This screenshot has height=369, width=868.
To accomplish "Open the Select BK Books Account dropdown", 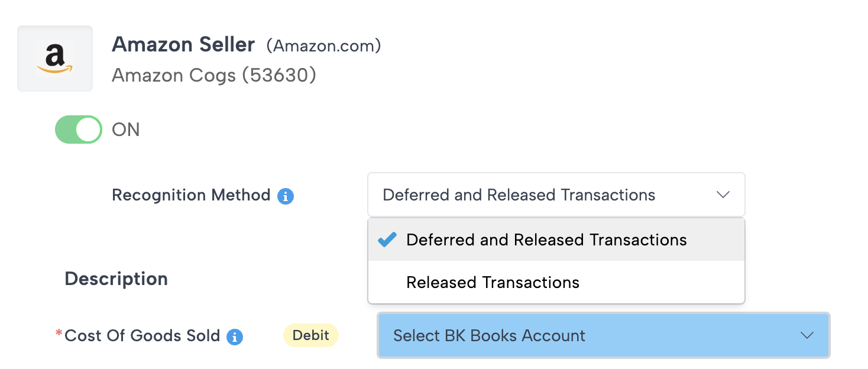I will point(591,335).
